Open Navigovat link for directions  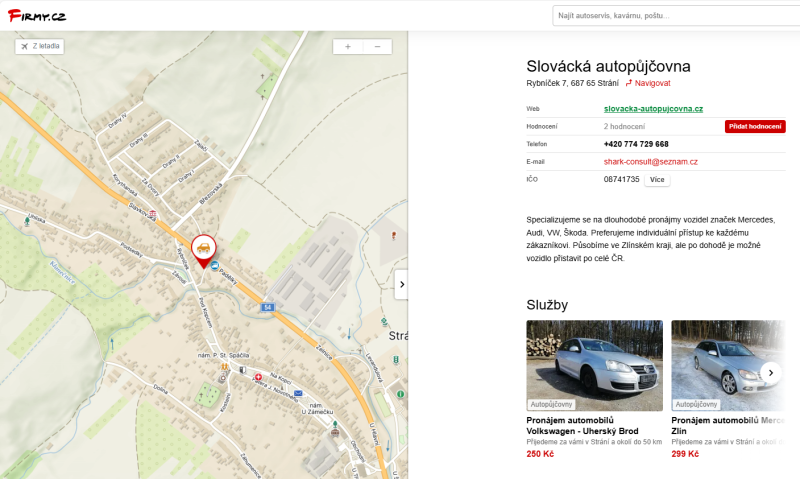coord(653,83)
